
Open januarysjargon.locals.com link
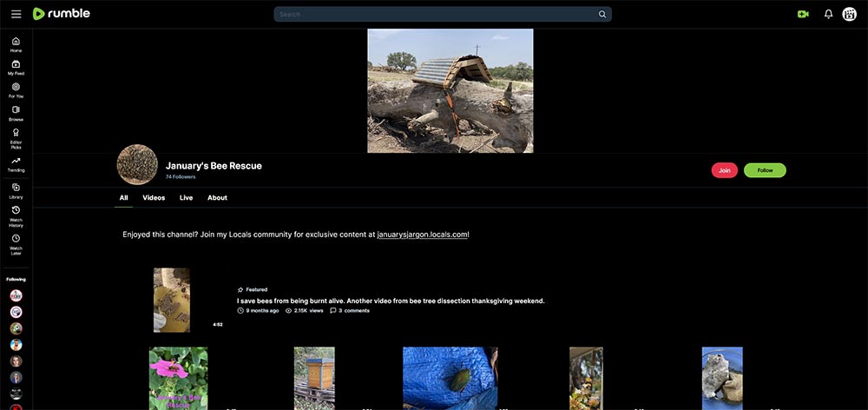pos(423,235)
